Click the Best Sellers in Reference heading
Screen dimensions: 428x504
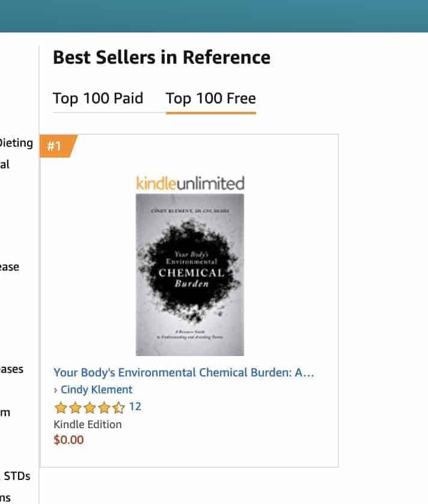pos(161,58)
